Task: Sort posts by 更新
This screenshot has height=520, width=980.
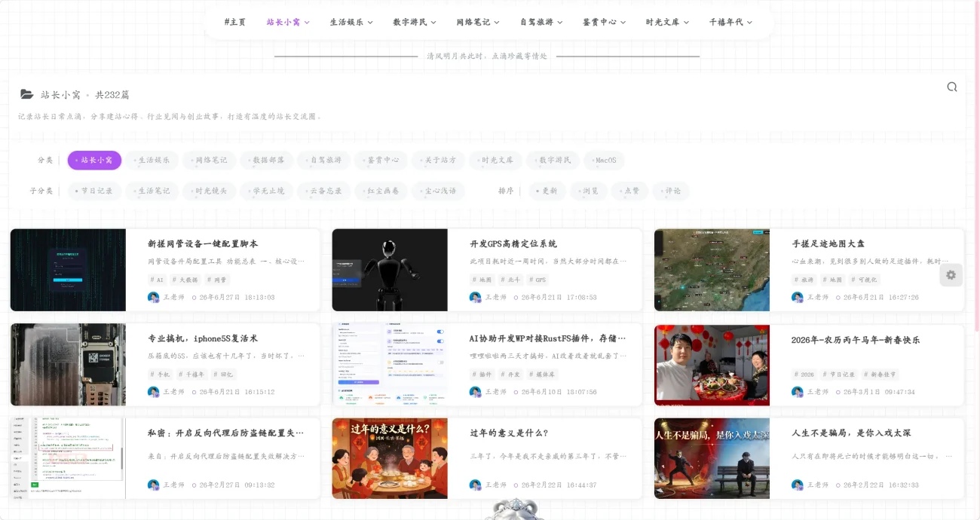Action: (547, 191)
